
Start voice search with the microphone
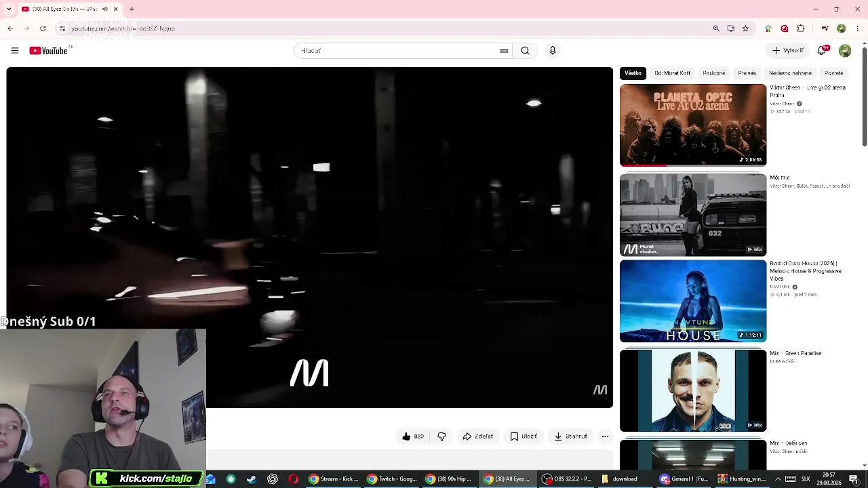coord(553,51)
